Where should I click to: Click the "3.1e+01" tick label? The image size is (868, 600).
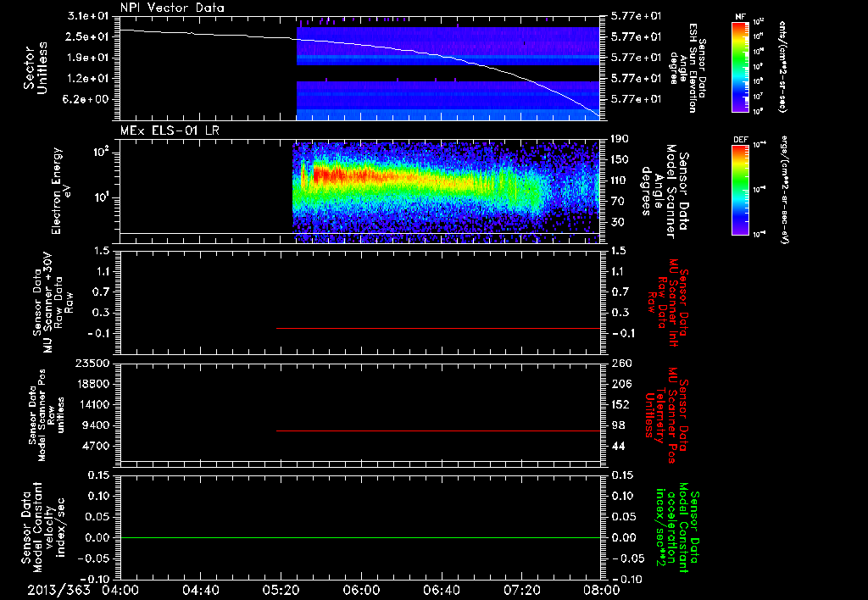pyautogui.click(x=88, y=16)
